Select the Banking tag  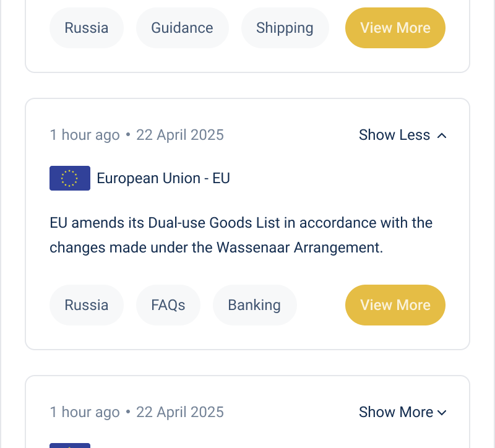pyautogui.click(x=254, y=305)
